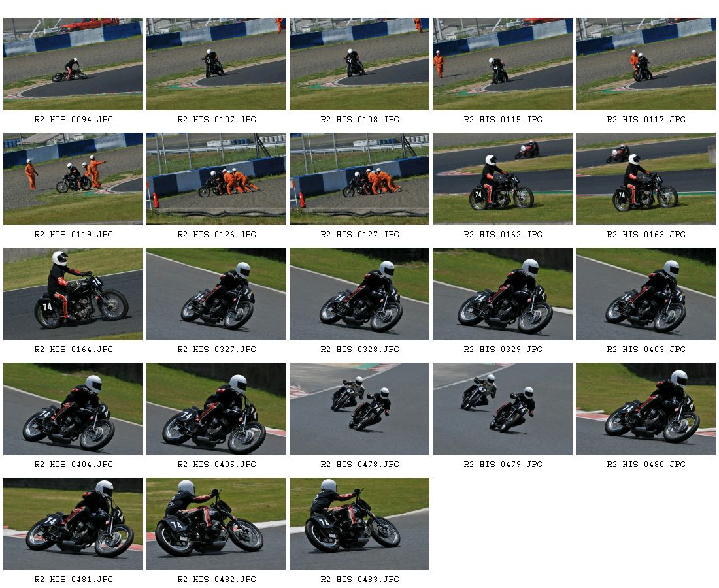
Task: View R2_HIS_0482.JPG image
Action: (x=216, y=524)
